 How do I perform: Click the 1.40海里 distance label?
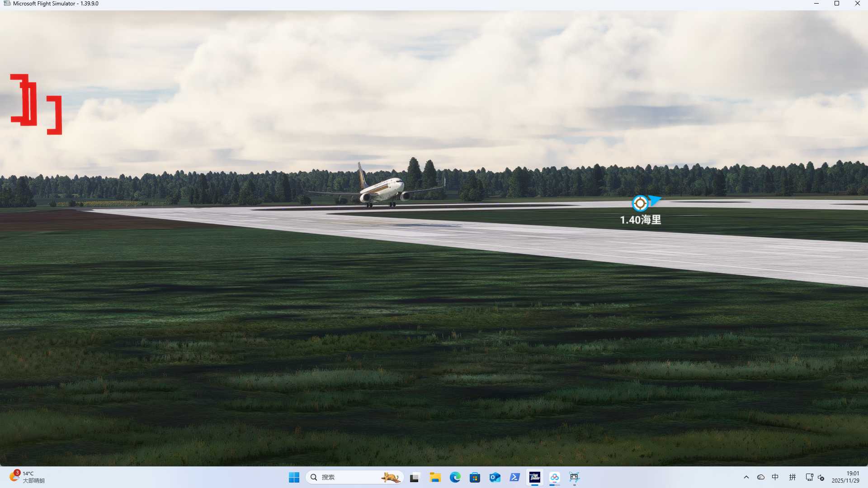(640, 220)
